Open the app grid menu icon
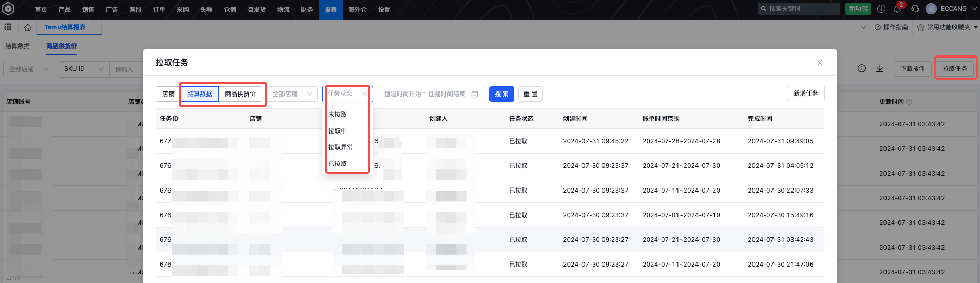The width and height of the screenshot is (980, 283). click(x=8, y=27)
